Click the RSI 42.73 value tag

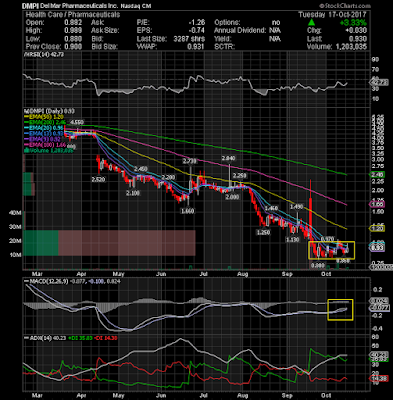coord(379,82)
